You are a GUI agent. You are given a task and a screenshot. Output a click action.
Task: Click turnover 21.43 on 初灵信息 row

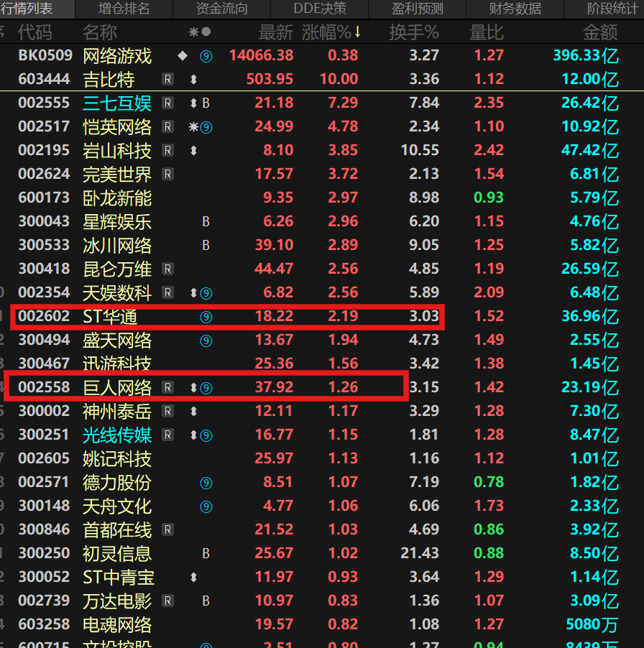coord(420,553)
